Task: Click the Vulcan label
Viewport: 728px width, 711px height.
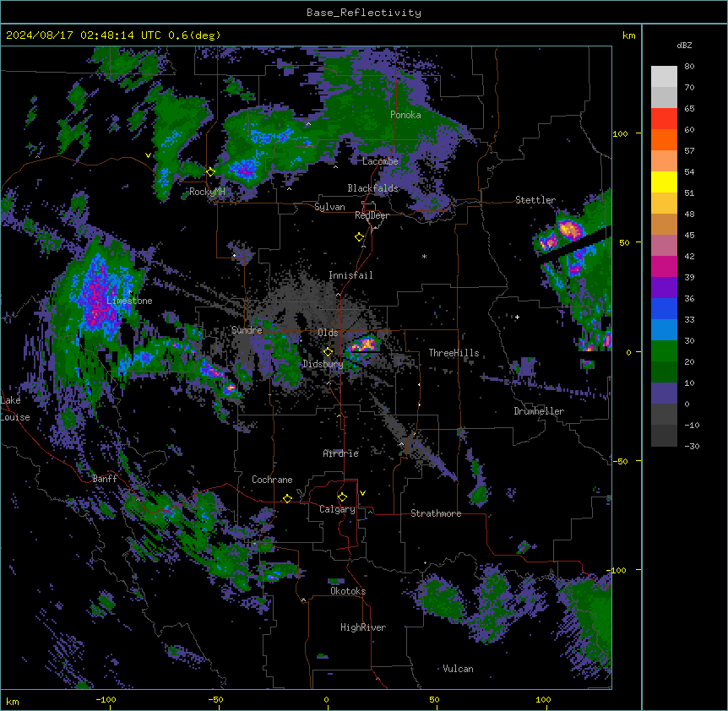Action: tap(458, 669)
